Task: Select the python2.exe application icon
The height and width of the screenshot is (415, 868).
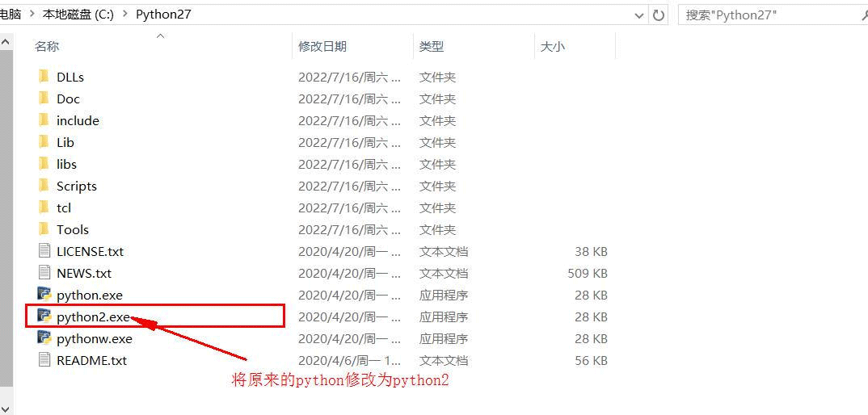Action: [44, 316]
